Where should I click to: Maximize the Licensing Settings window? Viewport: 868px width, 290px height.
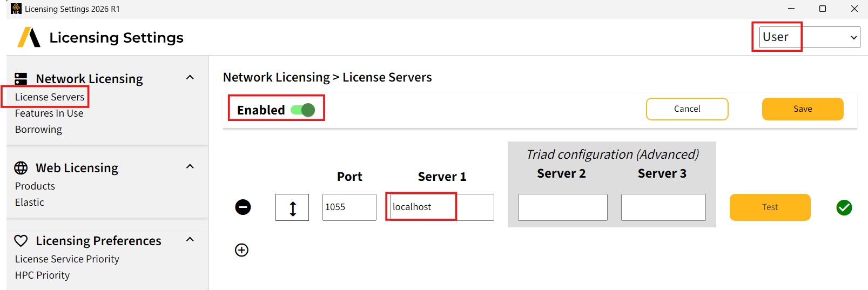823,9
